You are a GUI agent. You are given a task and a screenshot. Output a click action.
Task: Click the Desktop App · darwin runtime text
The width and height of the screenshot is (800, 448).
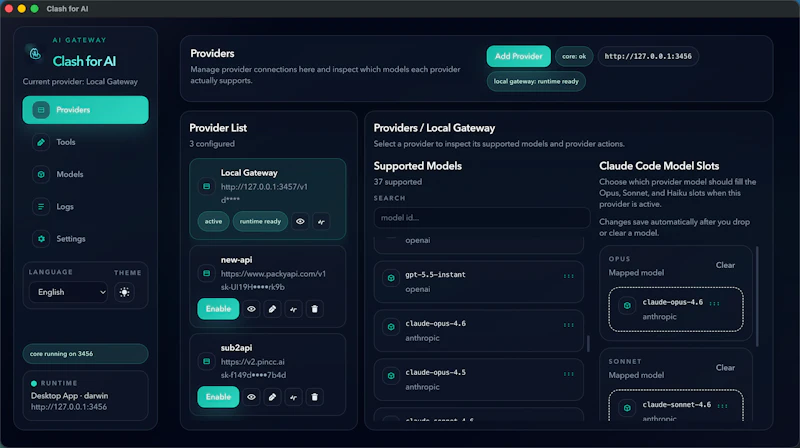click(x=69, y=396)
